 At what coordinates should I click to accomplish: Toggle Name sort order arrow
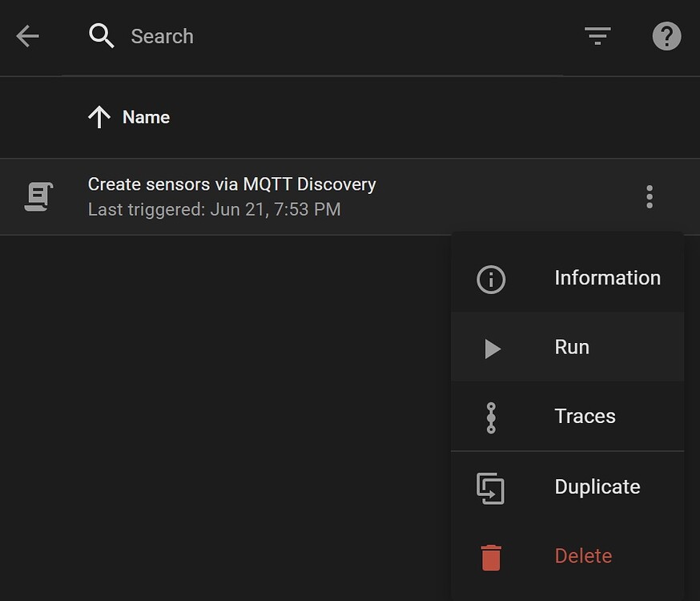point(98,117)
